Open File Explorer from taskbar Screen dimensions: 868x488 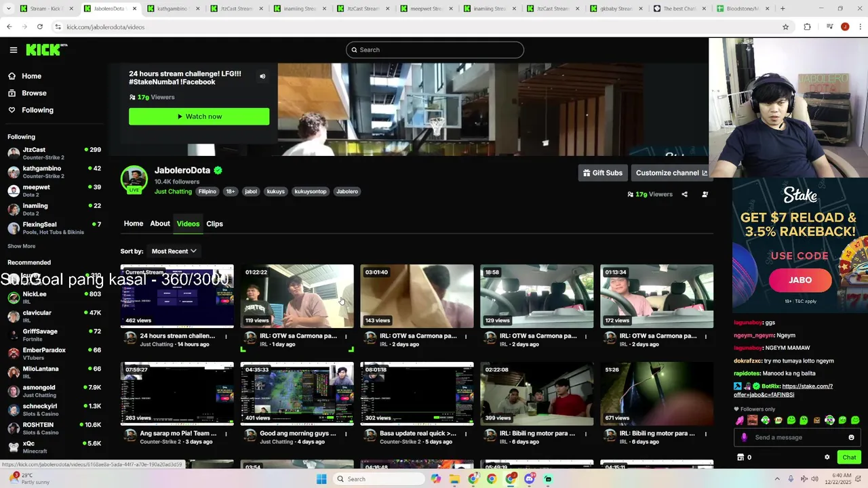coord(454,479)
